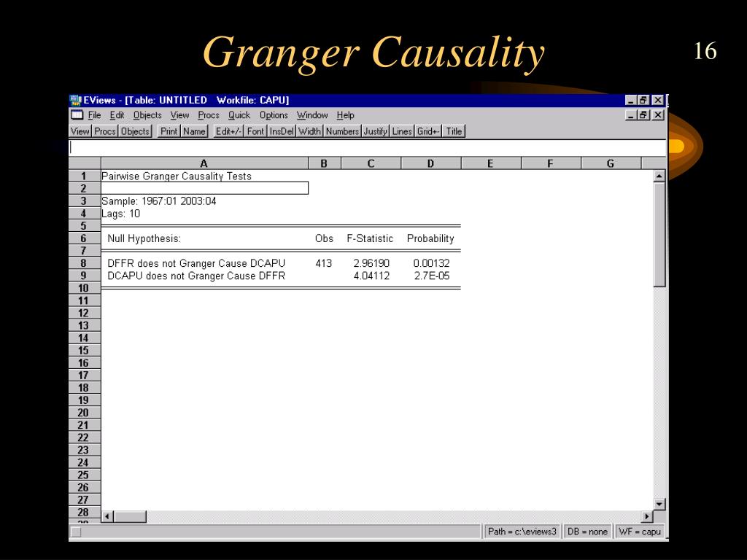747x560 pixels.
Task: Click horizontal scrollbar right arrow
Action: 646,517
